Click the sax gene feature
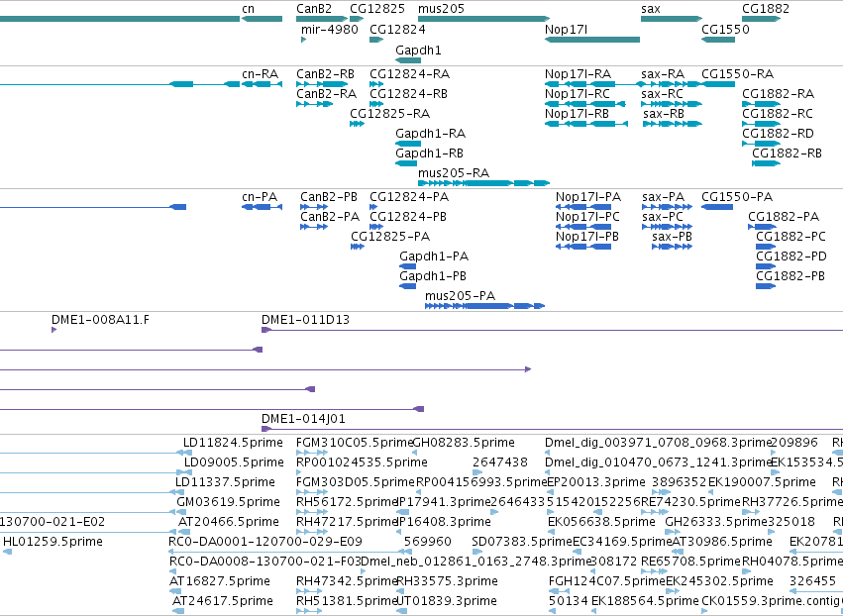Screen dimensions: 843x616 pyautogui.click(x=672, y=19)
